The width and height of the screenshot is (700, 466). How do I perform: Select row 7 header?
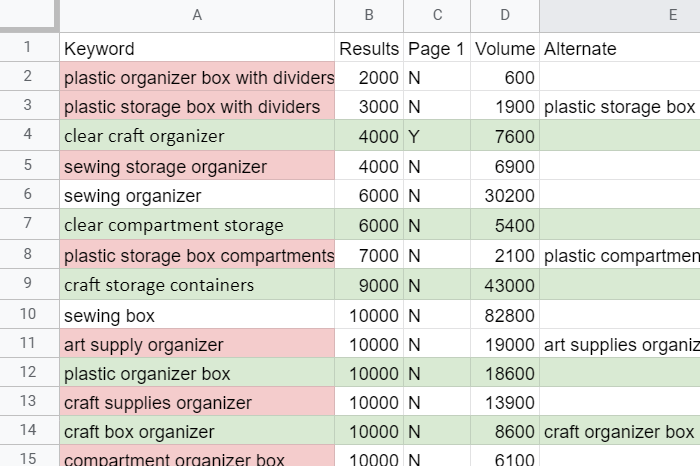29,224
